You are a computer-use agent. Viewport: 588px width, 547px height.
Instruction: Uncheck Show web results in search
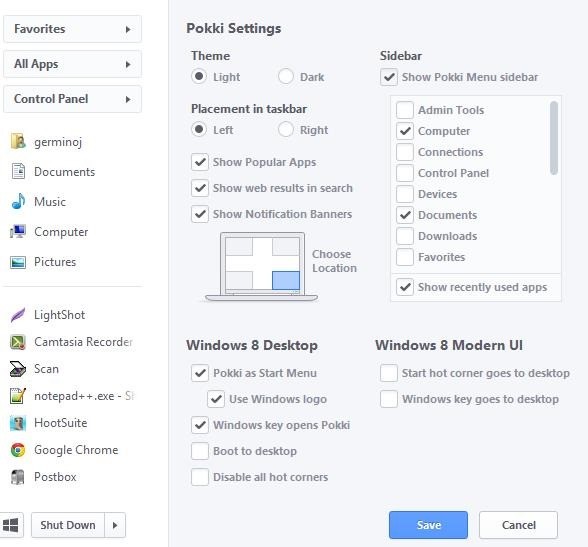200,188
